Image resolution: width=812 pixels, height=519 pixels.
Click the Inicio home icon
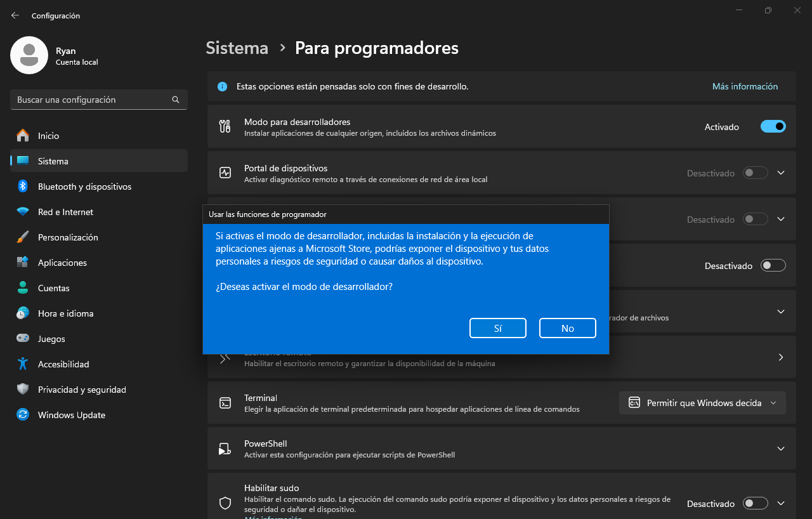click(23, 135)
